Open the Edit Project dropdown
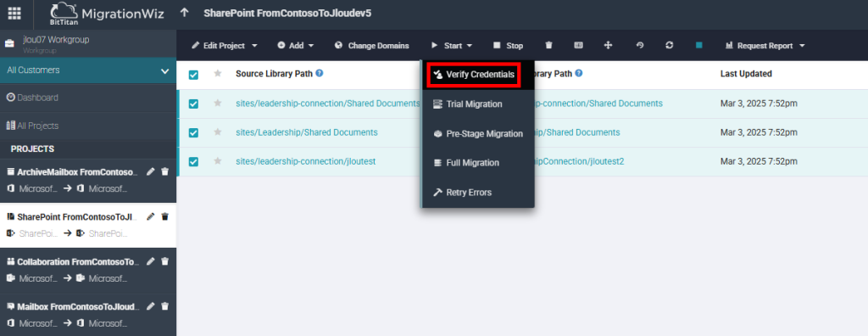 (224, 46)
